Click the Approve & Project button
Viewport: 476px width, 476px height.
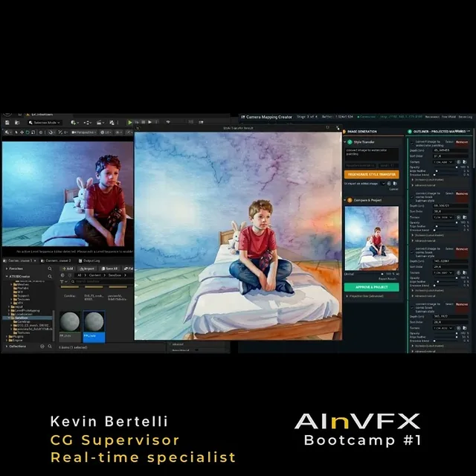tap(372, 287)
